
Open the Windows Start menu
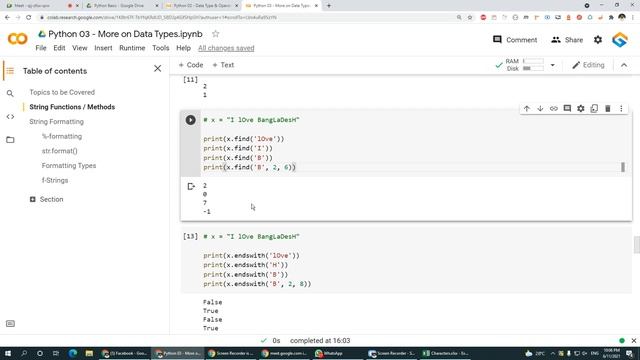coord(8,353)
